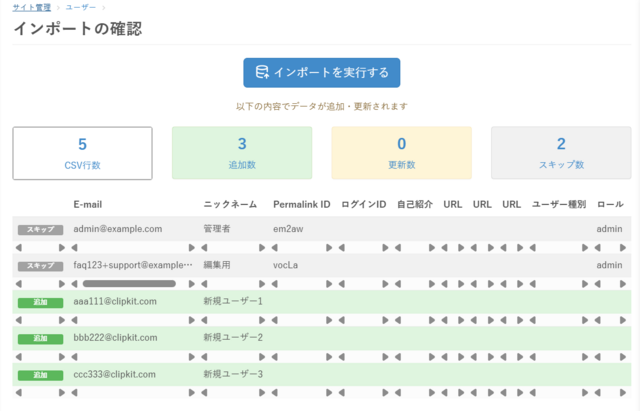Click left scroll arrow under em2aw Permalink cell
The width and height of the screenshot is (640, 411).
(275, 248)
